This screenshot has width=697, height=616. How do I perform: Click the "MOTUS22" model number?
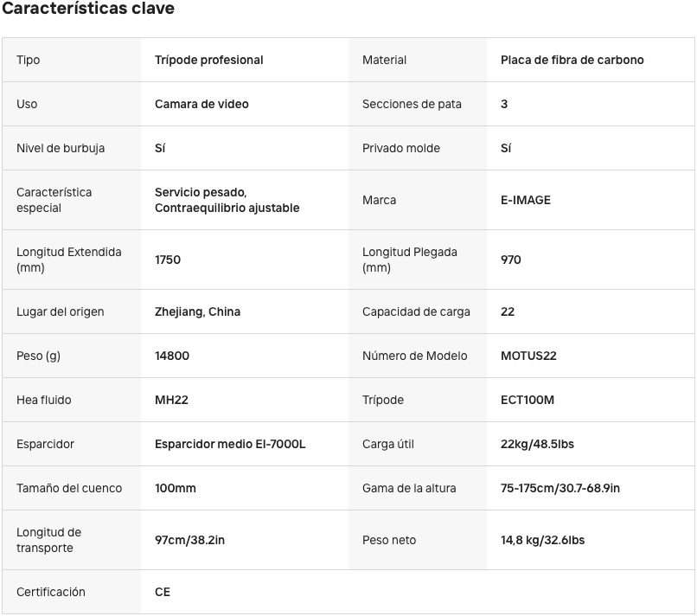pyautogui.click(x=528, y=356)
